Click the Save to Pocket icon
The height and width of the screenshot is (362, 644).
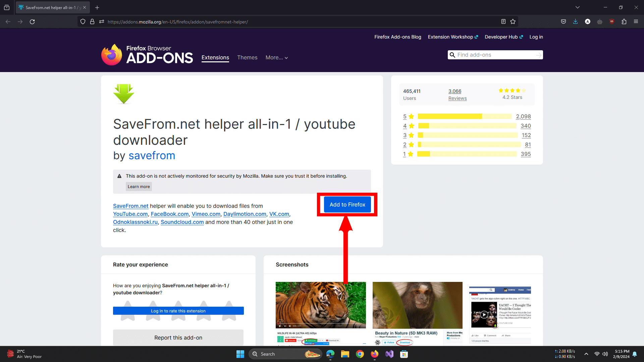[563, 22]
